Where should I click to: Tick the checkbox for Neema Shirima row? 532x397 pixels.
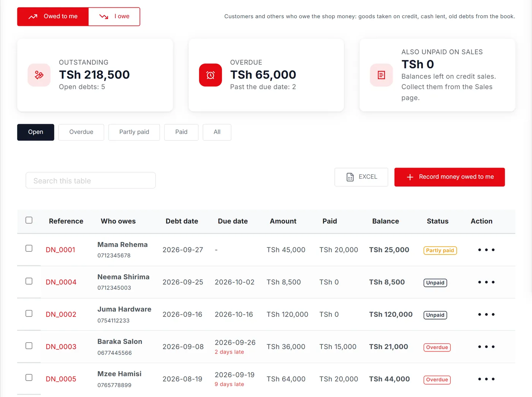[x=29, y=281]
